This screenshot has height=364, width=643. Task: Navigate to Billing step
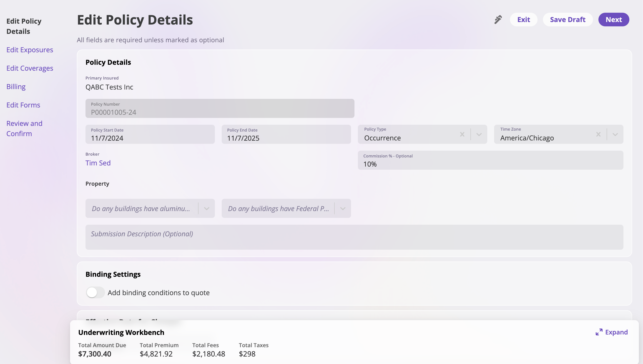click(16, 87)
